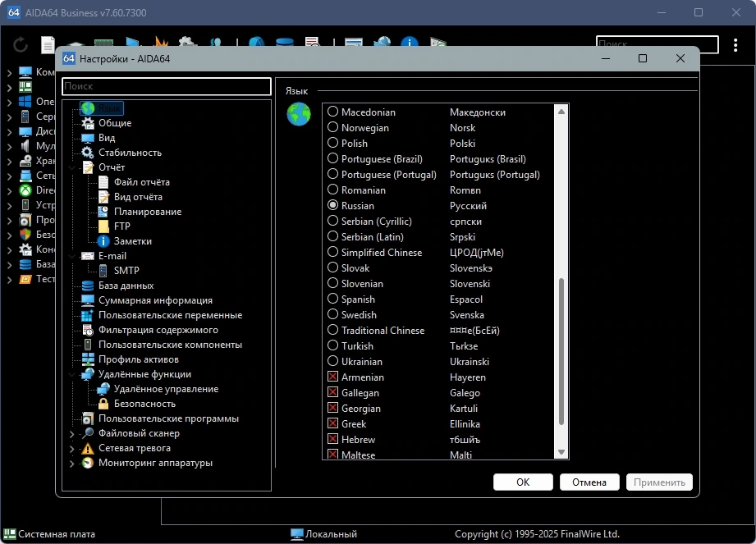Click the language list scrollbar thumb
This screenshot has height=544, width=756.
(x=561, y=352)
